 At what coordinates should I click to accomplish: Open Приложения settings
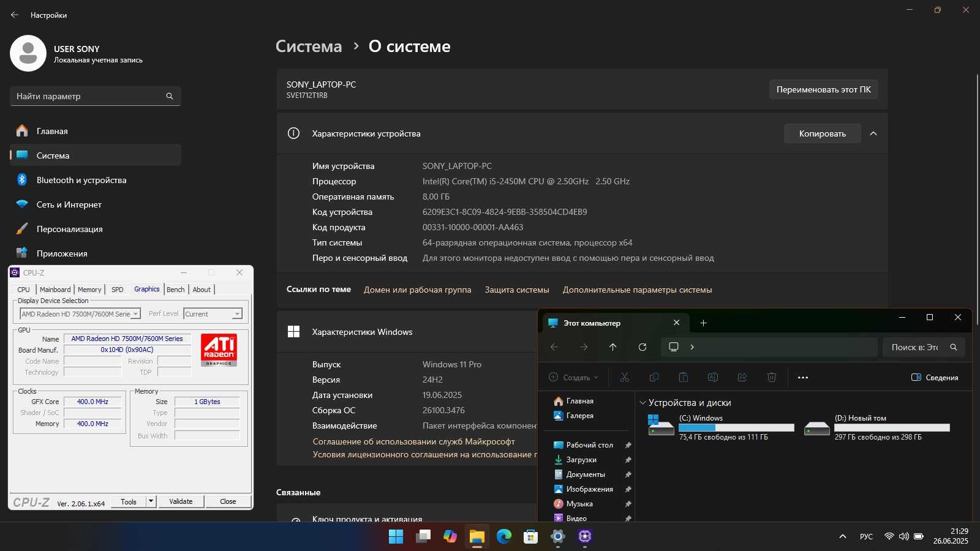[96, 253]
